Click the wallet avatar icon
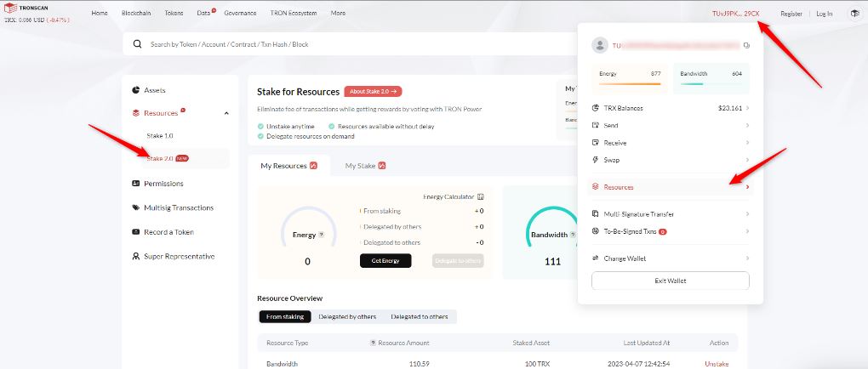This screenshot has height=369, width=868. coord(600,45)
